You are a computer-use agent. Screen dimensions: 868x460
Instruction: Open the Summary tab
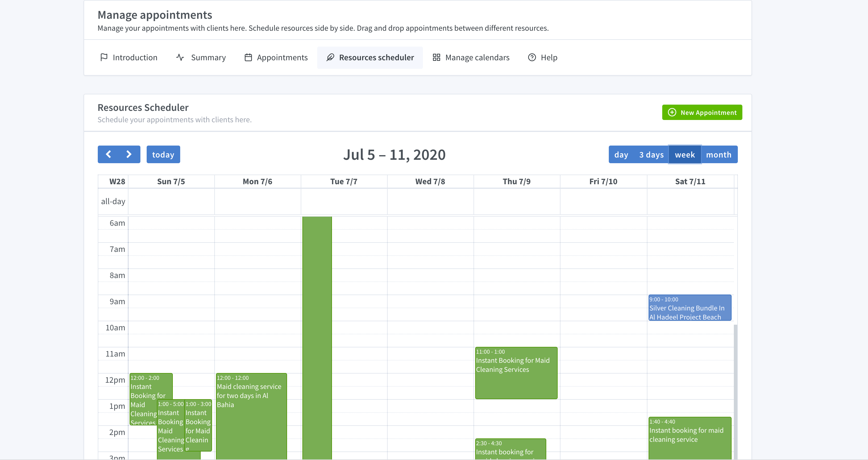(201, 57)
